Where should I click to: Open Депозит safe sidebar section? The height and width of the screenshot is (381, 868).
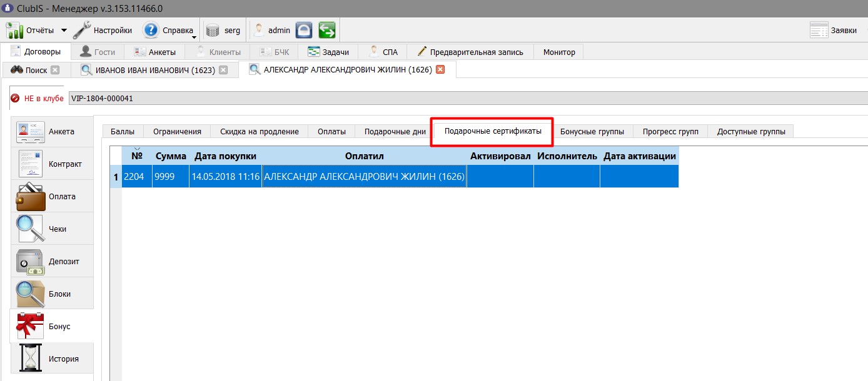(52, 261)
